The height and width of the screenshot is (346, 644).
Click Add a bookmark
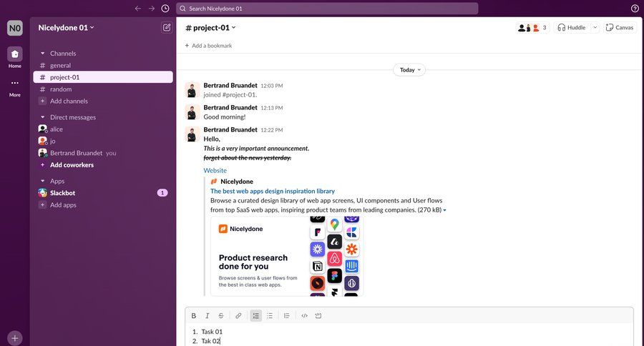tap(209, 46)
